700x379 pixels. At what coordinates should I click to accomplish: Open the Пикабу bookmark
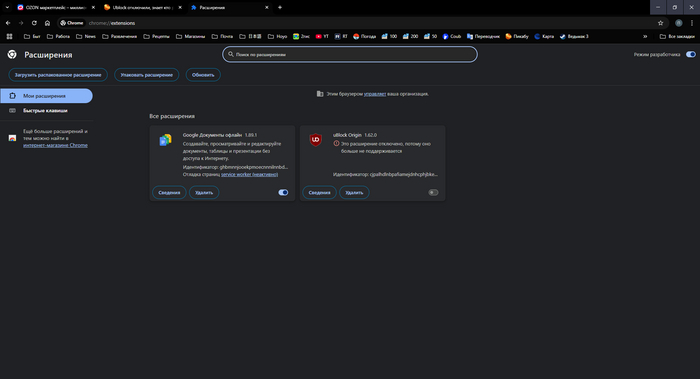click(x=517, y=37)
